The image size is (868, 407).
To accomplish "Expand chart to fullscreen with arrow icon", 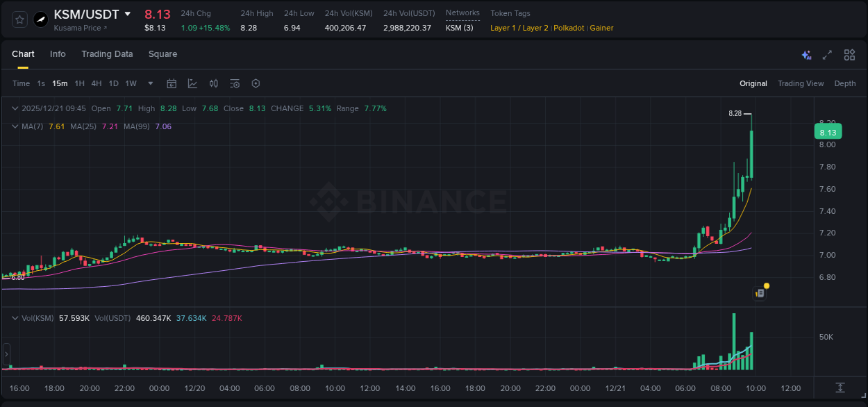I will (x=826, y=54).
